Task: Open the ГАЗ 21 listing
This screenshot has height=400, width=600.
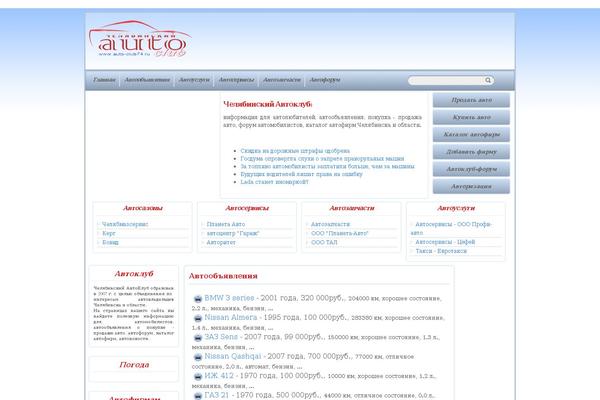Action: (216, 395)
